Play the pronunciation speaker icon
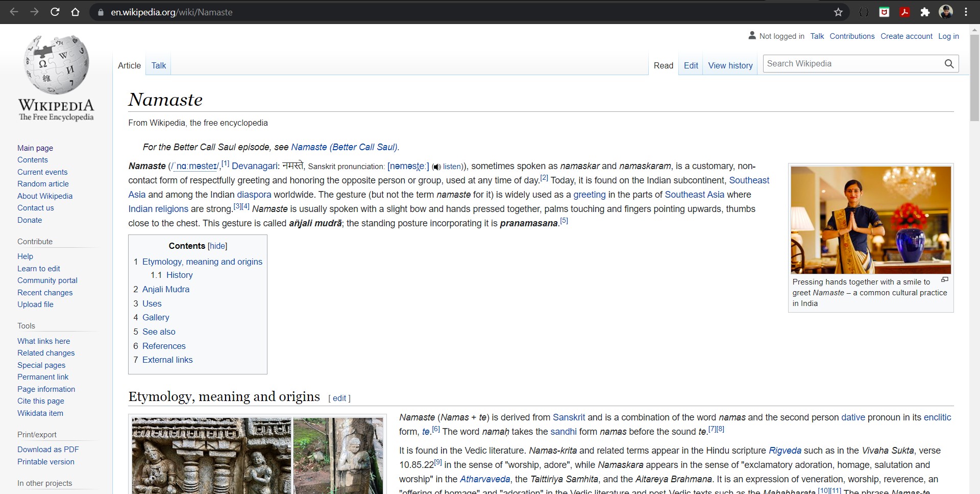The width and height of the screenshot is (980, 494). click(x=436, y=167)
